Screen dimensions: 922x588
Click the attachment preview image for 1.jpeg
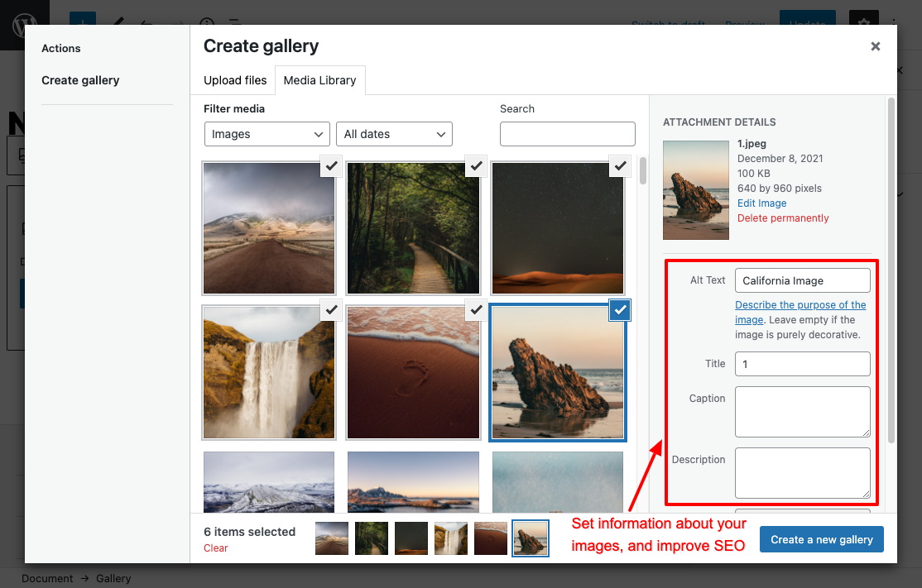coord(696,189)
